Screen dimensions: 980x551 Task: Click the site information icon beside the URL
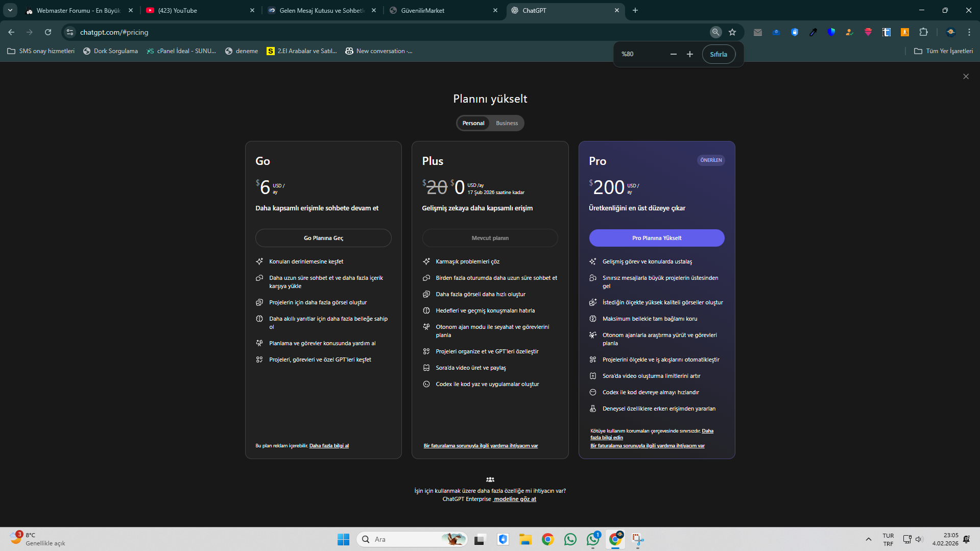[x=70, y=32]
